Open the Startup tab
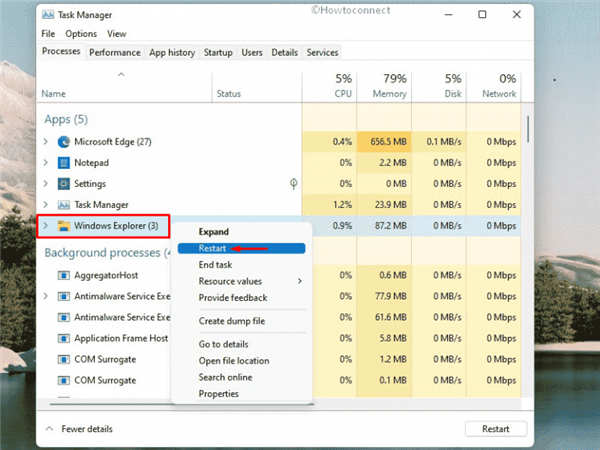 [218, 52]
